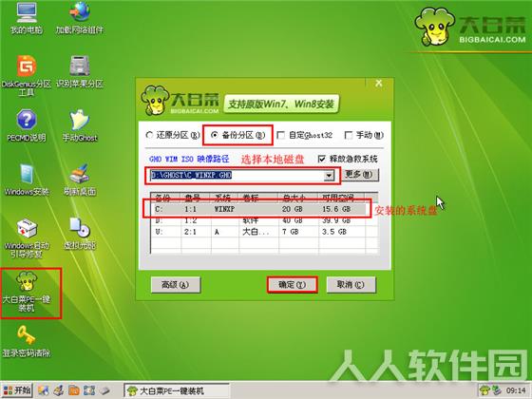532x399 pixels.
Task: Open the 加载网络组件 desktop icon
Action: [x=80, y=18]
